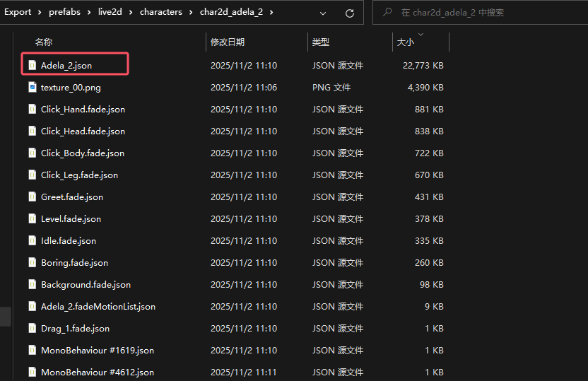Image resolution: width=588 pixels, height=381 pixels.
Task: Select the MonoBehaviour #1619.json file name
Action: (98, 350)
